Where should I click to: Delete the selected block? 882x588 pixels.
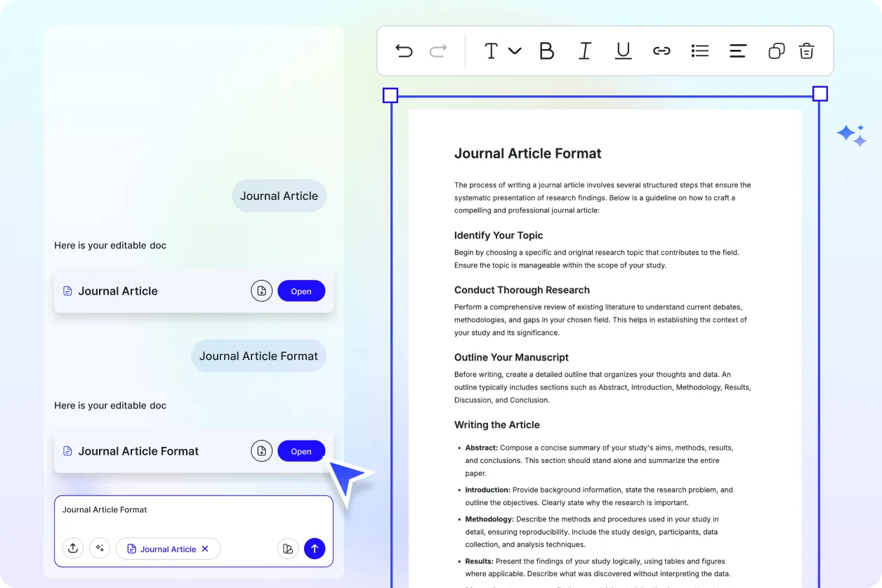tap(806, 51)
